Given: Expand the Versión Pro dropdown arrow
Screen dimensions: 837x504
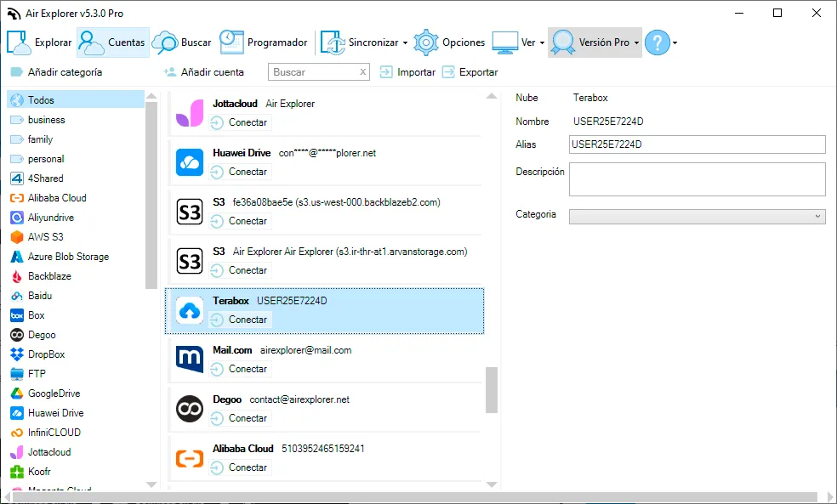Looking at the screenshot, I should 636,42.
